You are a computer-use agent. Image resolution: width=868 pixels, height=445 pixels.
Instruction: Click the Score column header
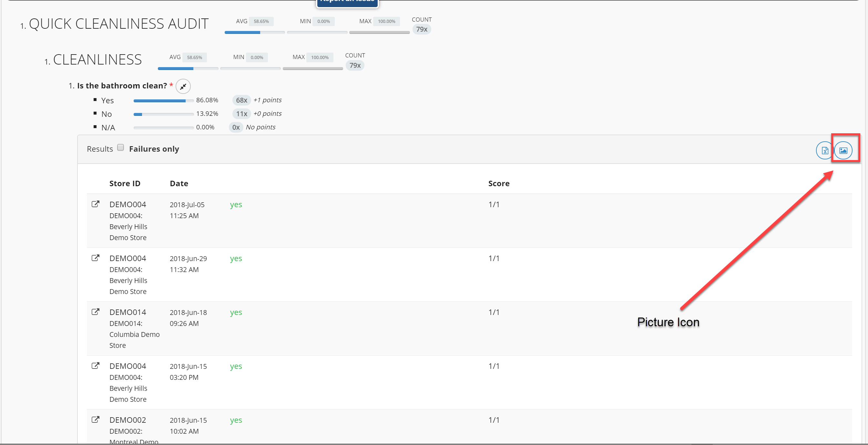point(499,184)
